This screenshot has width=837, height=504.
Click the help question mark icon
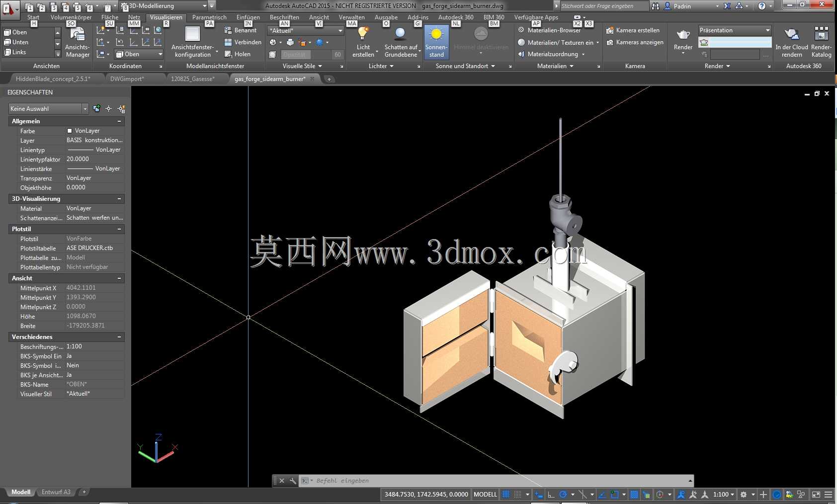click(x=761, y=6)
